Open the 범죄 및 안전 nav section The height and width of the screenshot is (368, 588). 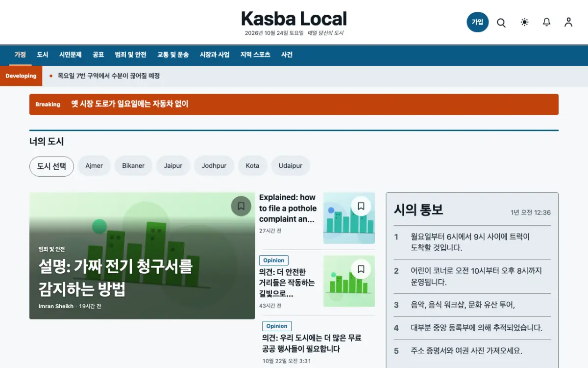[130, 55]
